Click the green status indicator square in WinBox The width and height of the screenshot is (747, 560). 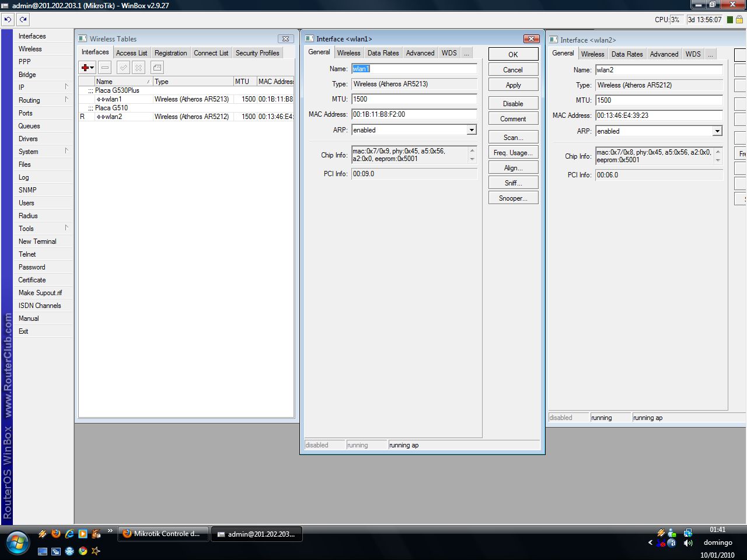(x=729, y=19)
